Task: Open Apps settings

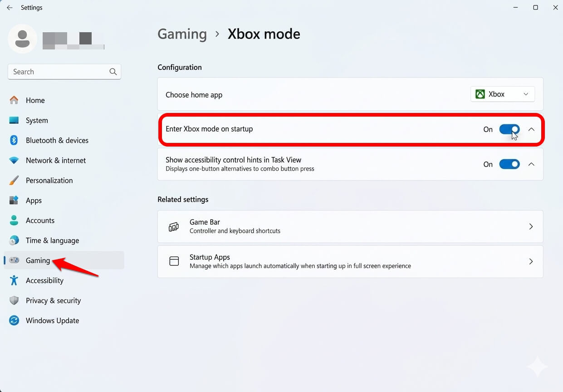Action: [64, 200]
